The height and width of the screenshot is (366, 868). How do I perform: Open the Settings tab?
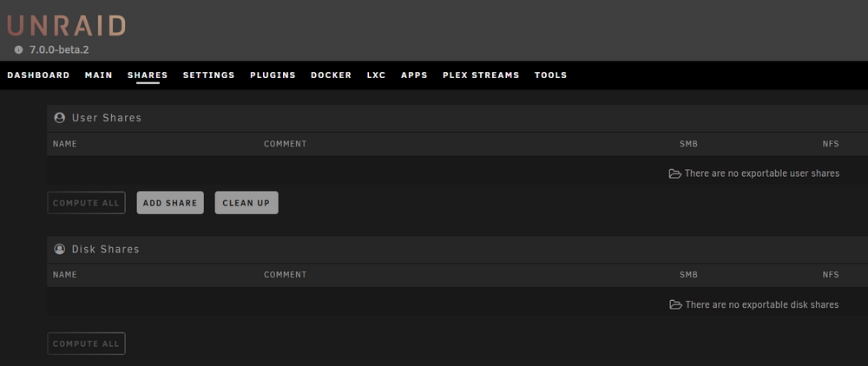[208, 75]
